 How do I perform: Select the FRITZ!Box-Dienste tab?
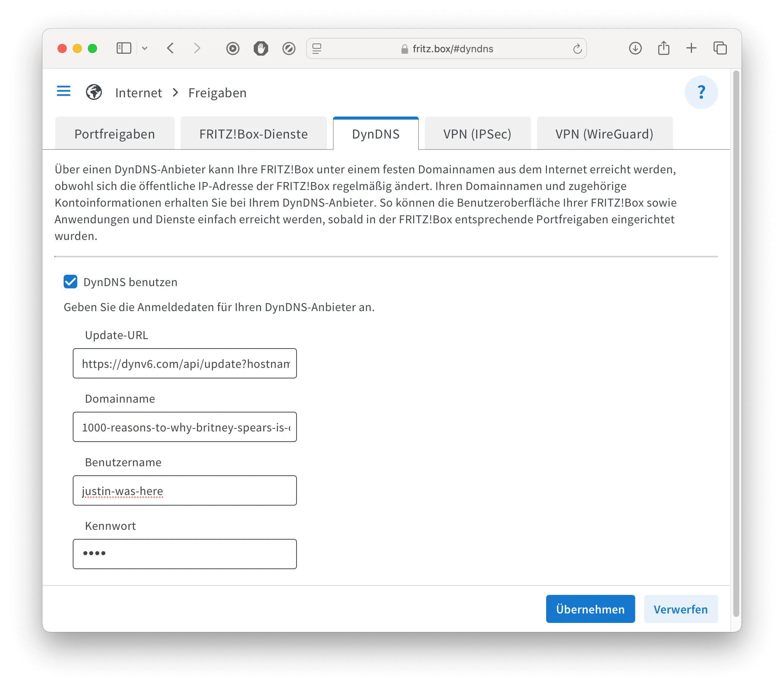[x=253, y=134]
